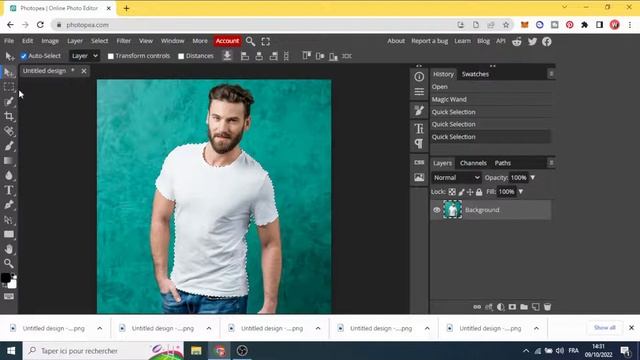Click the white background color swatch

13,284
